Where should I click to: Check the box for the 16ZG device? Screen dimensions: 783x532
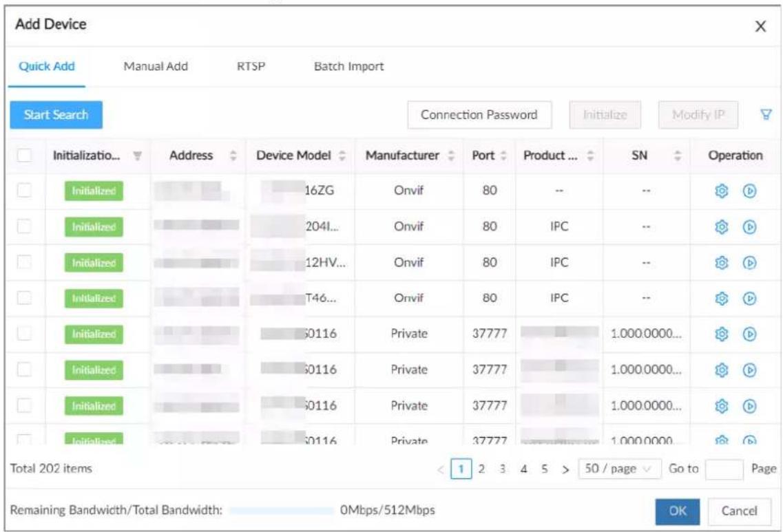[x=24, y=190]
